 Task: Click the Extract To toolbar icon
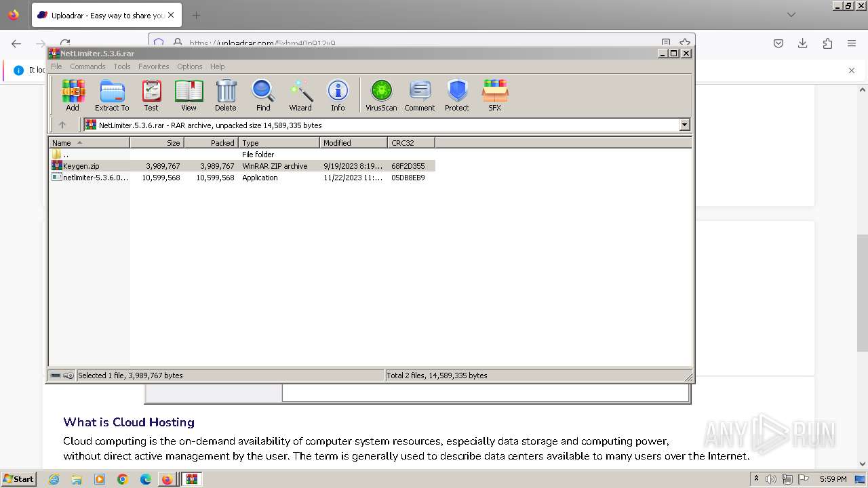[112, 95]
